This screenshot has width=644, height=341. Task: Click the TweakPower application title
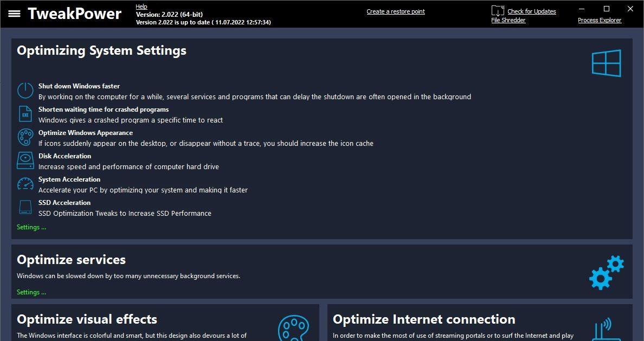74,14
